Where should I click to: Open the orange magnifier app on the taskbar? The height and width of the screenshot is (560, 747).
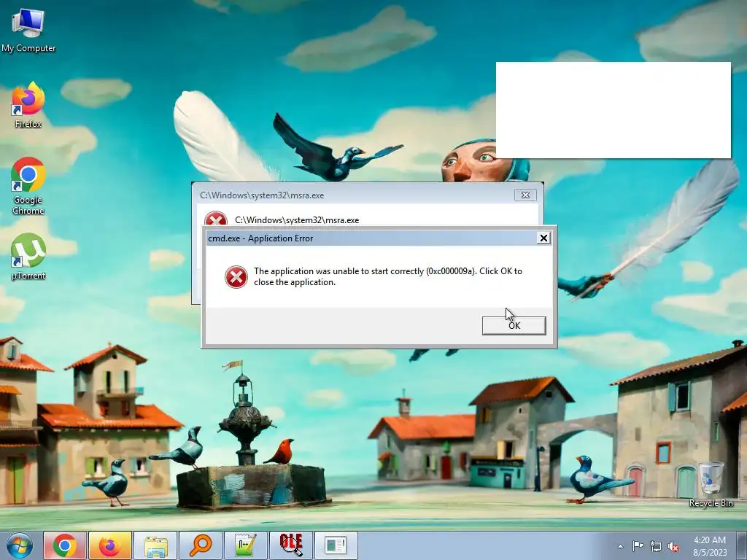point(201,545)
